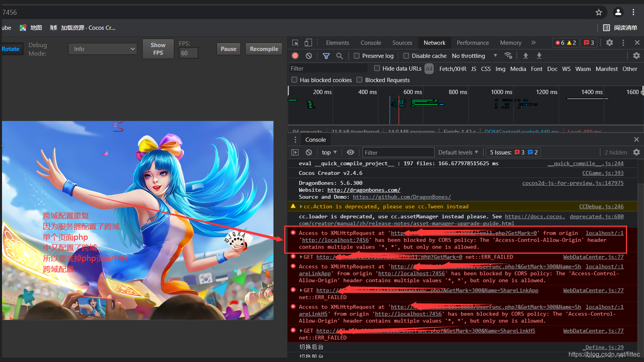Clear the console messages
This screenshot has width=644, height=362.
309,152
